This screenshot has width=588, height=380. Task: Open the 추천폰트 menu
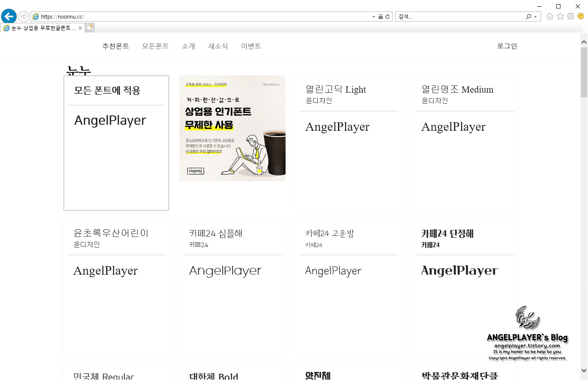(115, 46)
